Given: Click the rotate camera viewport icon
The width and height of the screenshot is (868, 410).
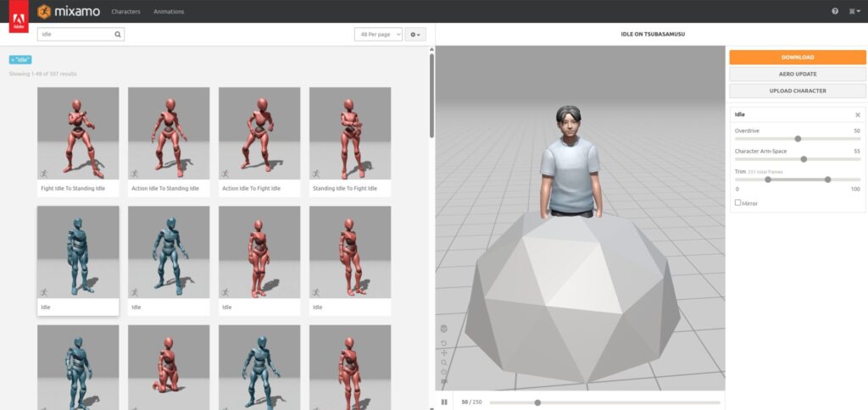Looking at the screenshot, I should click(x=444, y=343).
